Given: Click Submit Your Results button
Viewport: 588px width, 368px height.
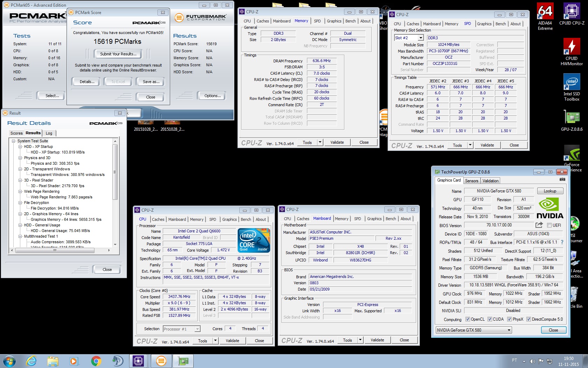Looking at the screenshot, I should tap(118, 54).
